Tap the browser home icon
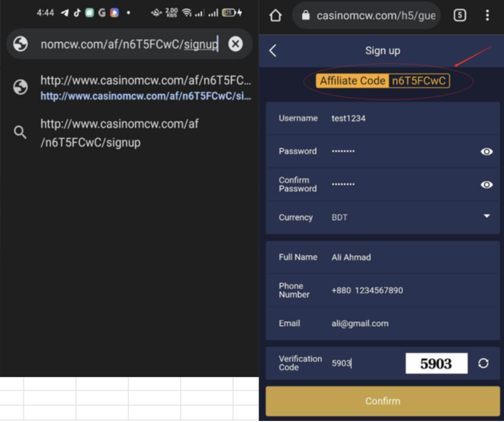 (275, 16)
